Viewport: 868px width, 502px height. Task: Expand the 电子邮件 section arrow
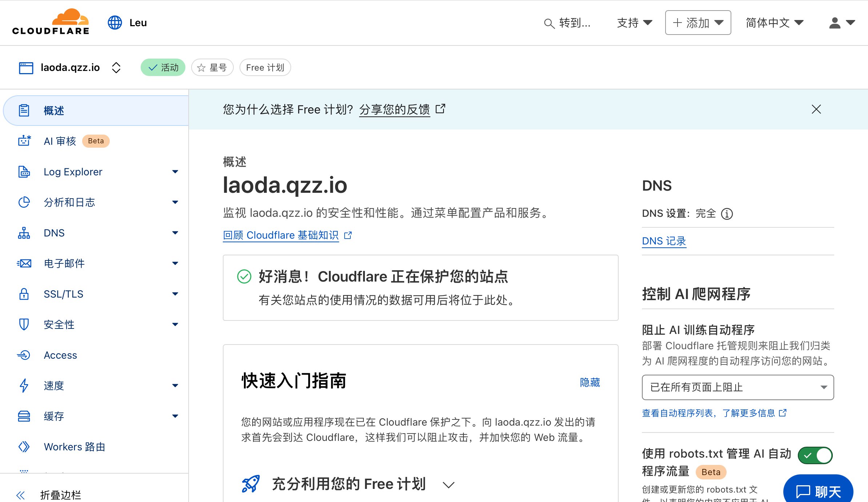coord(175,263)
